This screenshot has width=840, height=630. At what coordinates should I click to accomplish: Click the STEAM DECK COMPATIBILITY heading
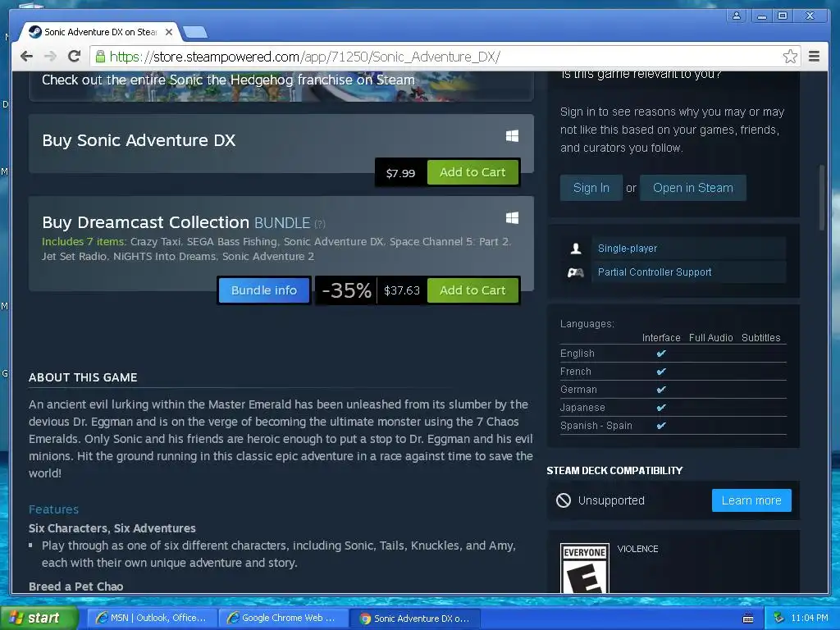(x=614, y=471)
